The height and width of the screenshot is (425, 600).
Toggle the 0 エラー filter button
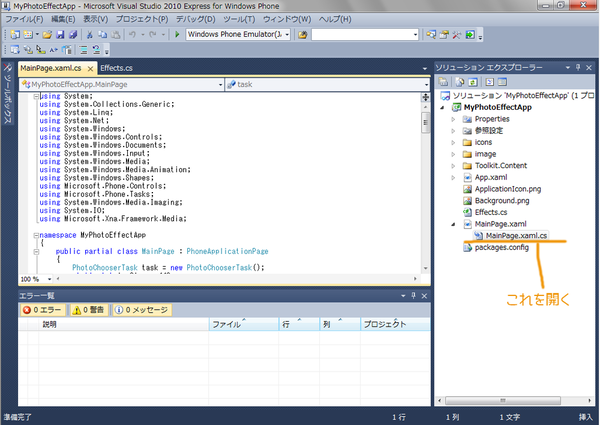coord(43,310)
